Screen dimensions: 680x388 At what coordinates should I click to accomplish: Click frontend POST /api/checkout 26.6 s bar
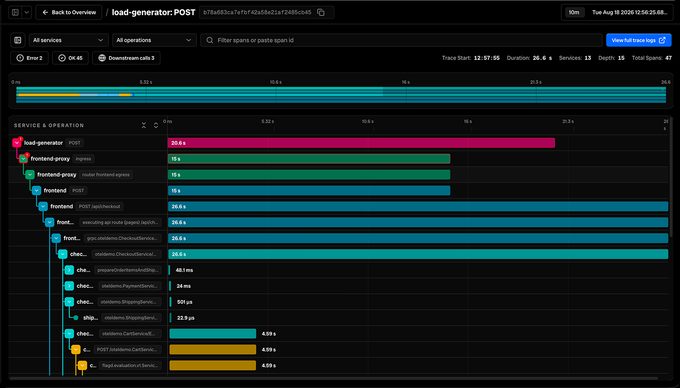pos(418,206)
